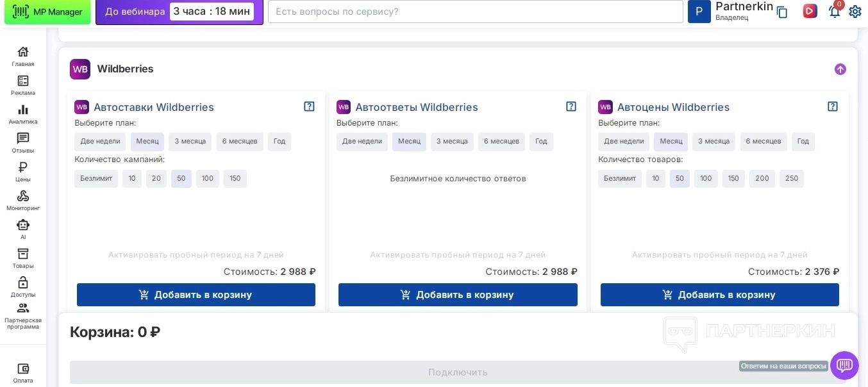Select 3 месяца plan for Автоставки
This screenshot has height=387, width=868.
click(190, 142)
